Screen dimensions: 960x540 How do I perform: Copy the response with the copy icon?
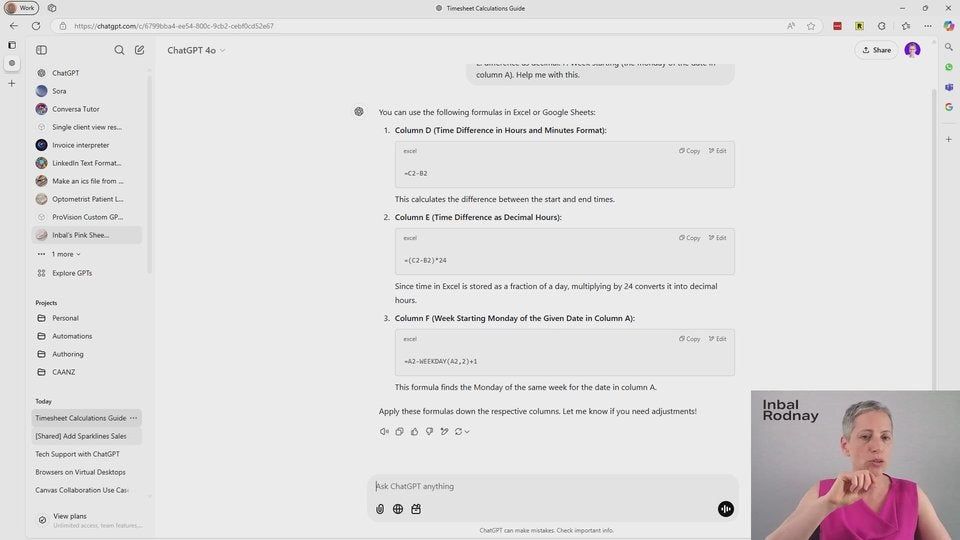[399, 432]
